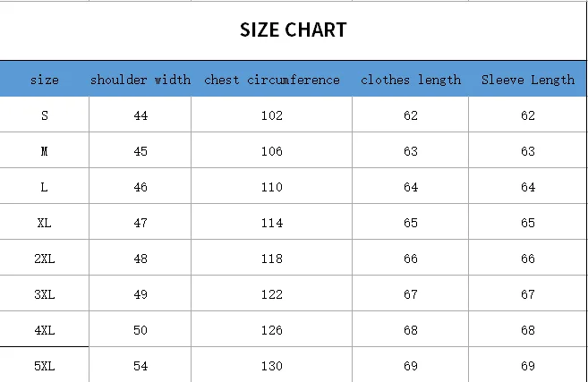
Task: Select chest circumference value 118
Action: 272,259
